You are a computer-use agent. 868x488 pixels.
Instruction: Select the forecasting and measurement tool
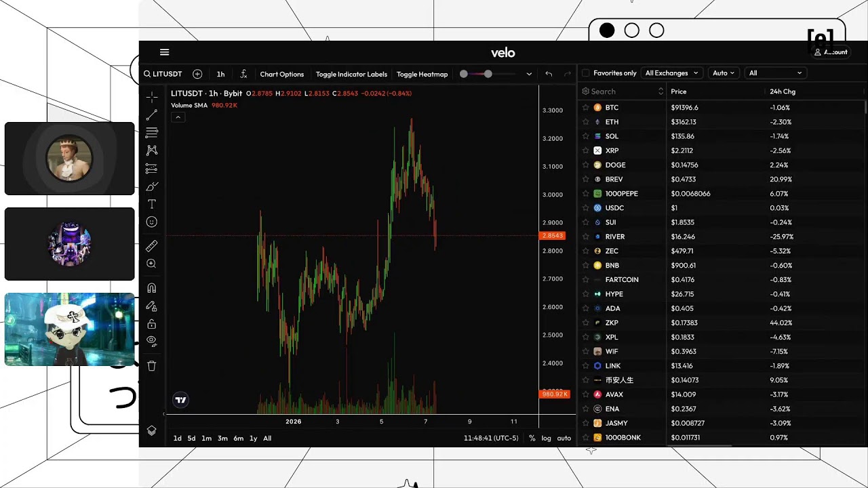151,169
